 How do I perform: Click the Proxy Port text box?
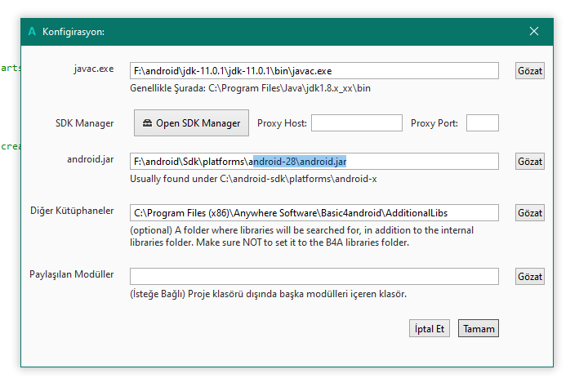pyautogui.click(x=482, y=123)
